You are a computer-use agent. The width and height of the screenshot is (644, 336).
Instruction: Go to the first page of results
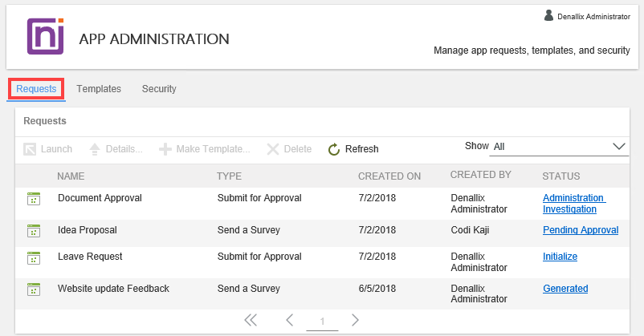pyautogui.click(x=251, y=321)
